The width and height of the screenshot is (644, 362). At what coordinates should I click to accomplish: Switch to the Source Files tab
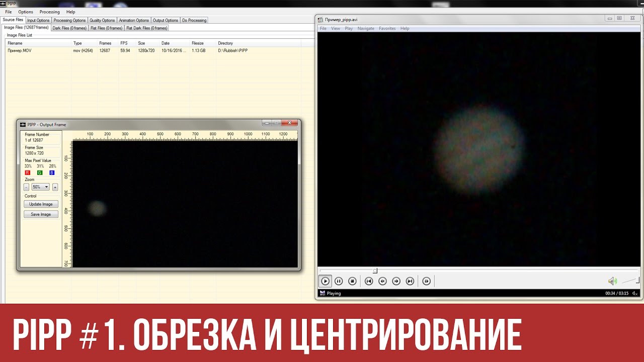pos(13,20)
